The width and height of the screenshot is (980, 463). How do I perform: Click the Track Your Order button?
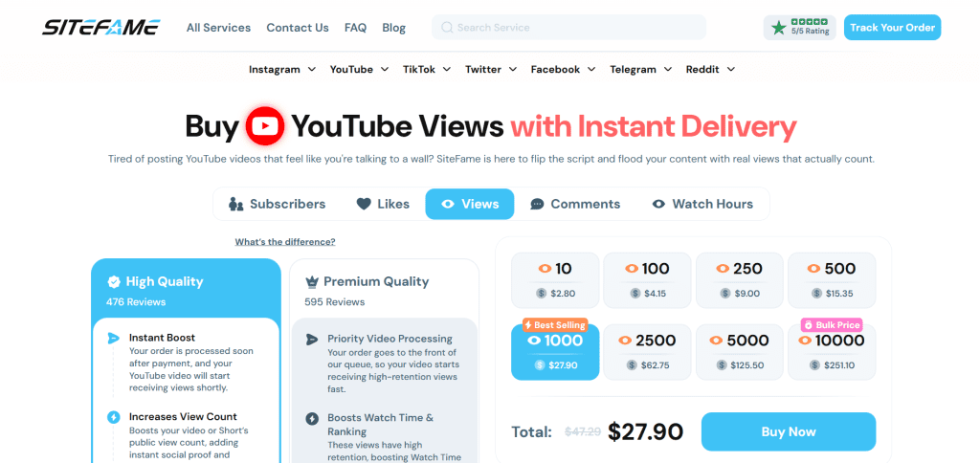click(893, 28)
